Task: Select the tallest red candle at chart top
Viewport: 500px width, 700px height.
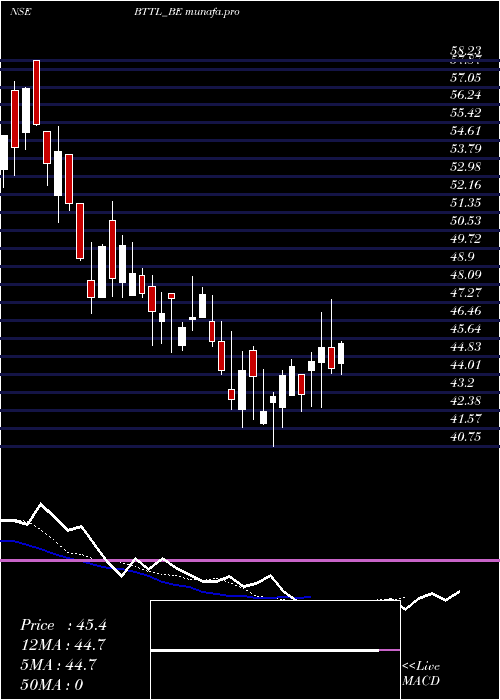Action: (36, 92)
